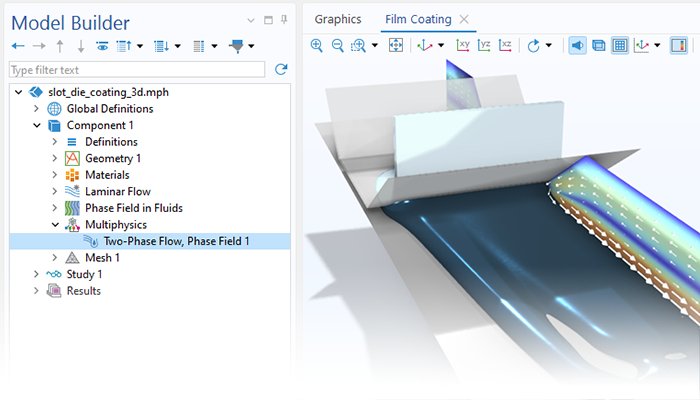This screenshot has width=700, height=400.
Task: Select the Laminar Flow physics icon
Action: [72, 191]
